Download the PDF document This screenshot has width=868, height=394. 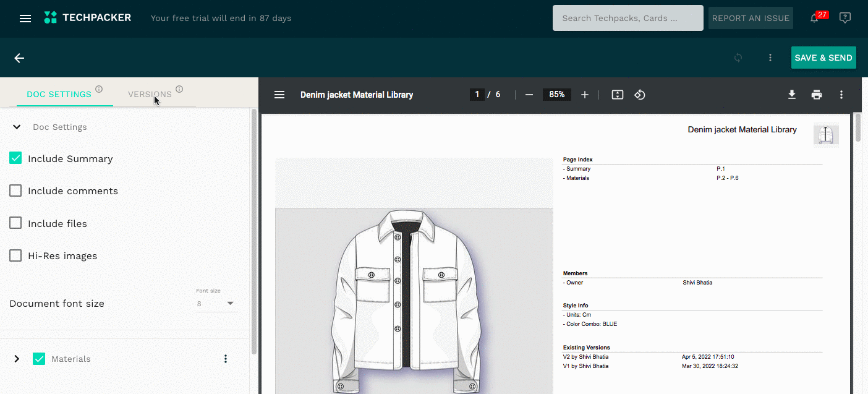tap(791, 95)
